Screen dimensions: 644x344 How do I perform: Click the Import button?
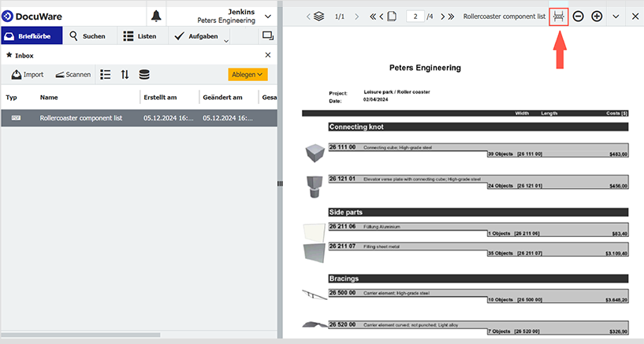coord(28,75)
